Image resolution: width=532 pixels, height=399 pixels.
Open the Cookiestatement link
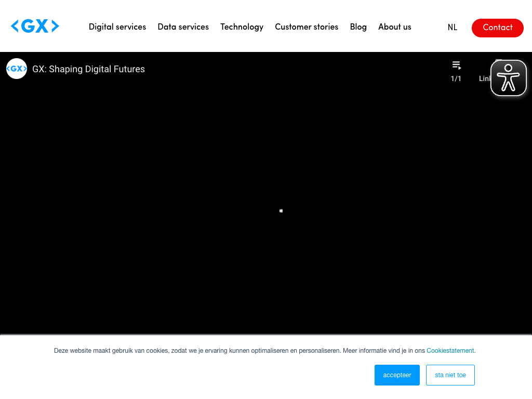(450, 351)
